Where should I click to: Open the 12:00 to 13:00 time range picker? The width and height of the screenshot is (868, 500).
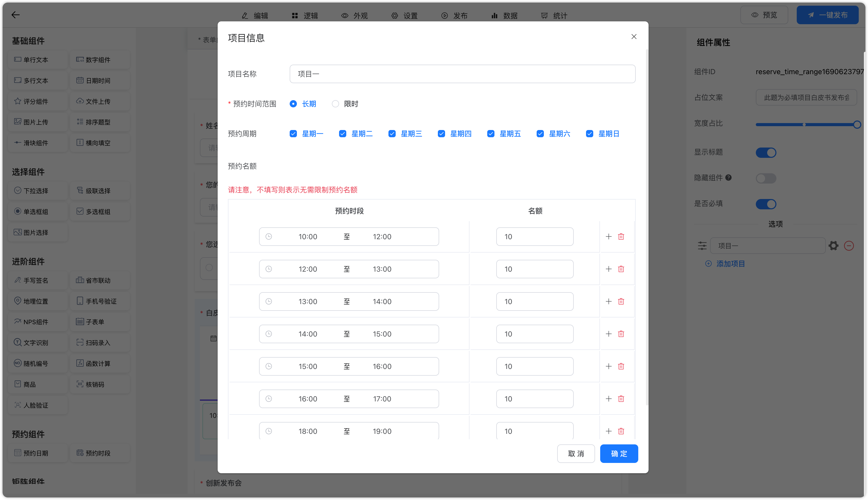click(x=349, y=269)
